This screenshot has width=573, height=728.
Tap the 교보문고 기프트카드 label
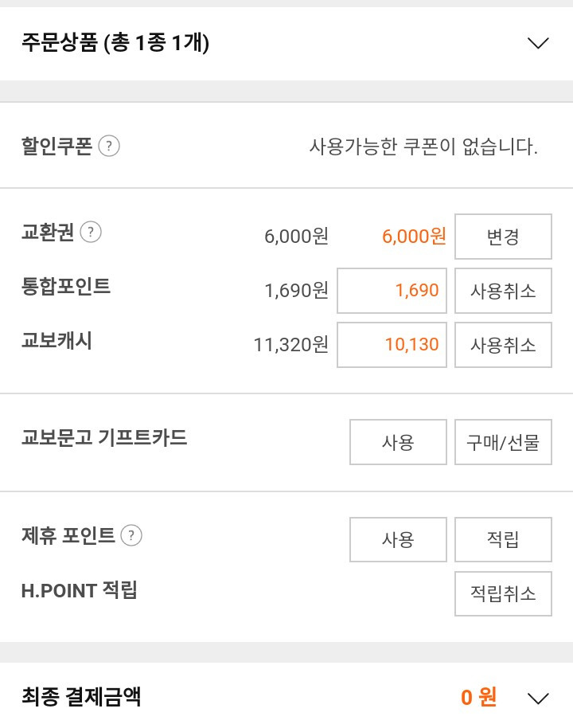[104, 437]
